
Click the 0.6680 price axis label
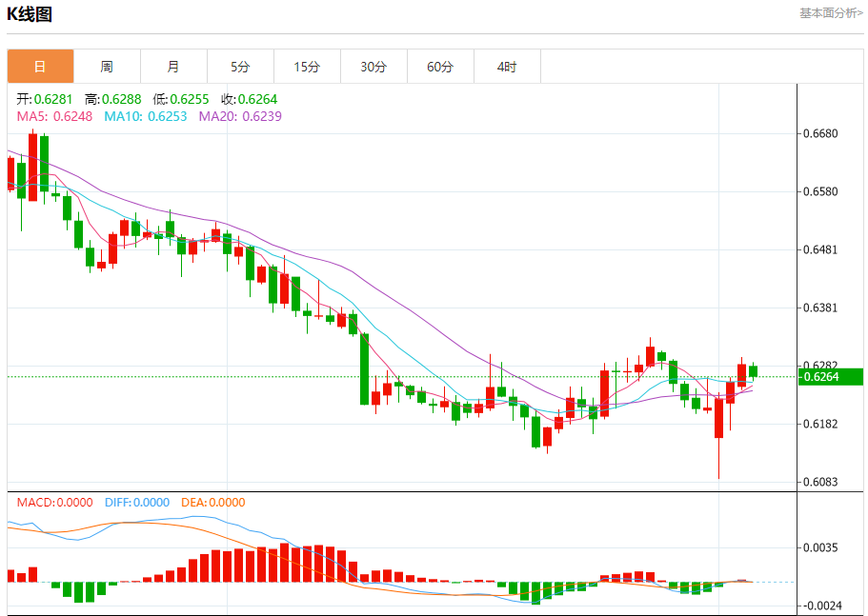coord(820,133)
